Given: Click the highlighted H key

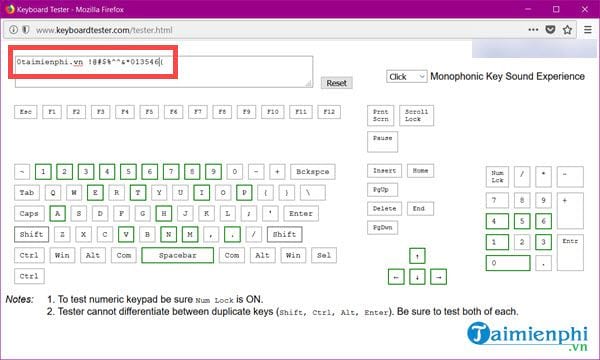Looking at the screenshot, I should (164, 213).
